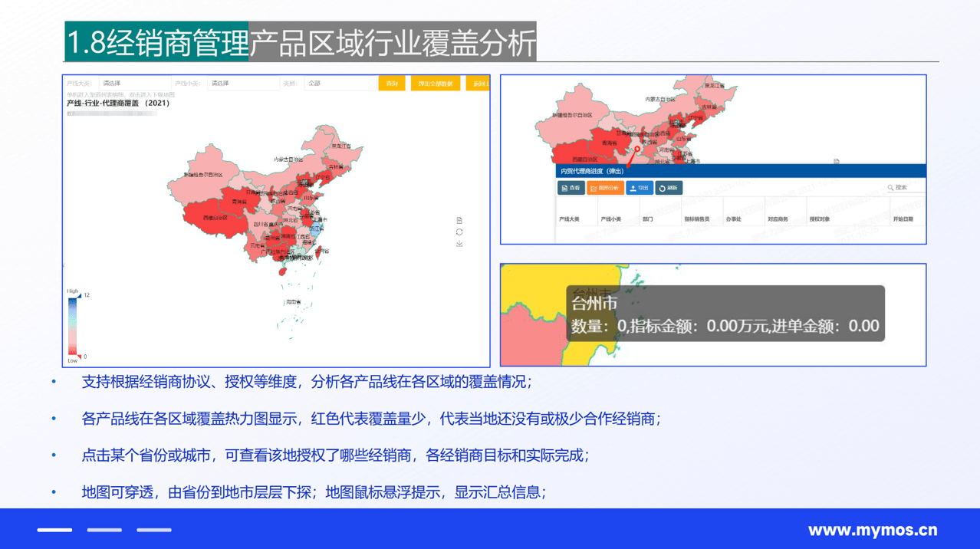The image size is (980, 549).
Task: Click the 导出 export button
Action: point(640,188)
